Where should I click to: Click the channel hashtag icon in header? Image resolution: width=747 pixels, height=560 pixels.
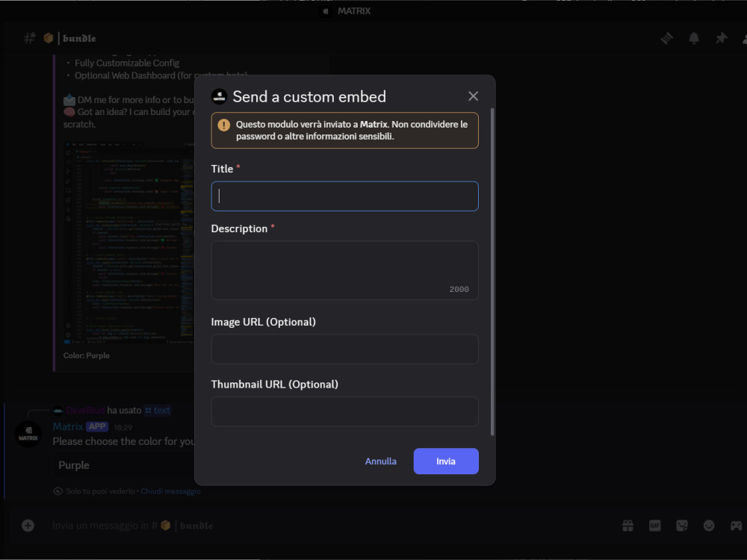pyautogui.click(x=30, y=38)
